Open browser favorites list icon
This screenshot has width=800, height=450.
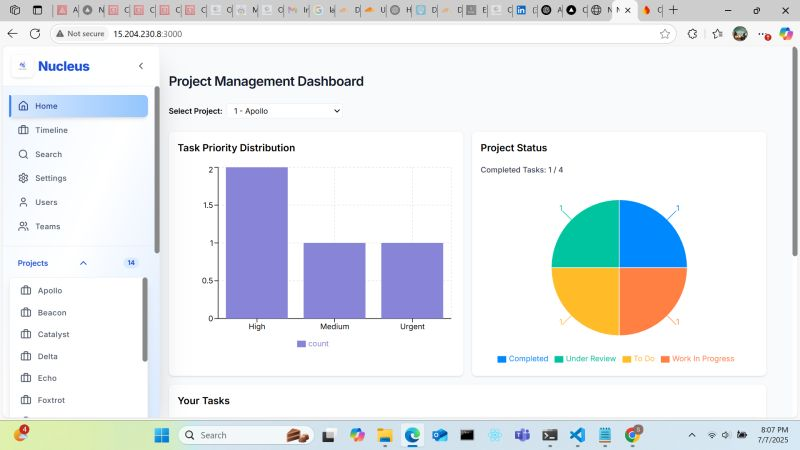717,34
